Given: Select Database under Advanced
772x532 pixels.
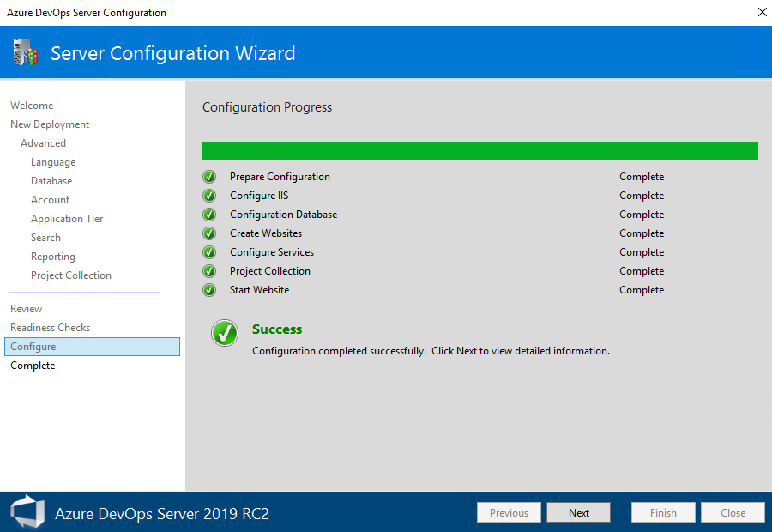Looking at the screenshot, I should click(x=53, y=180).
